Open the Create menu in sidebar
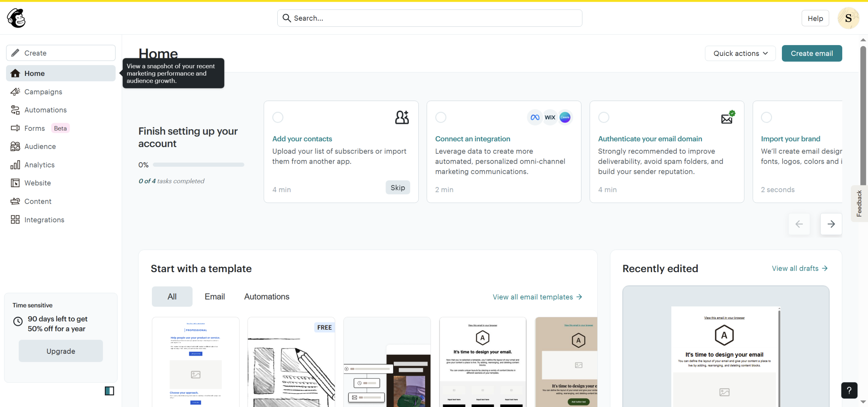Image resolution: width=868 pixels, height=407 pixels. tap(61, 53)
